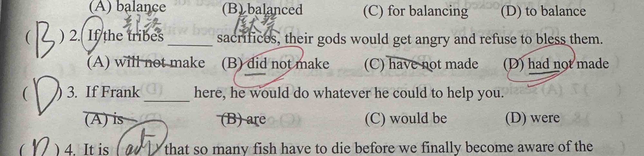644x156 pixels.
Task: Choose option (D) to balance
Action: coord(544,11)
